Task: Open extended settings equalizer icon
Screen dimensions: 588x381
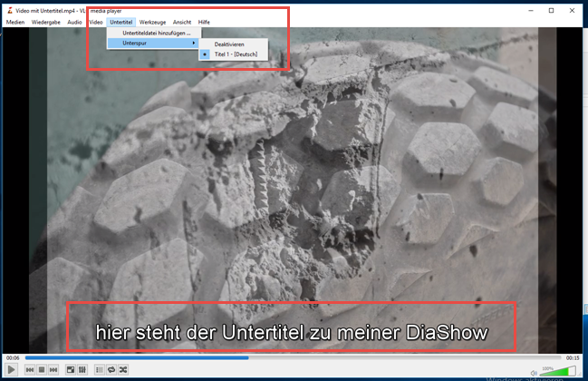Action: pos(82,370)
